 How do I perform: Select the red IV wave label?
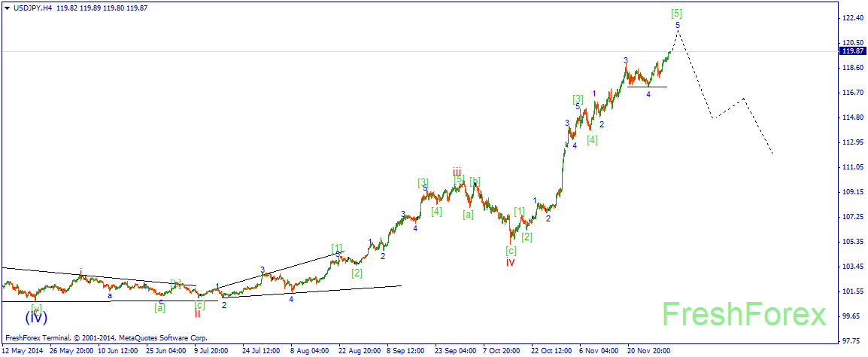(510, 262)
